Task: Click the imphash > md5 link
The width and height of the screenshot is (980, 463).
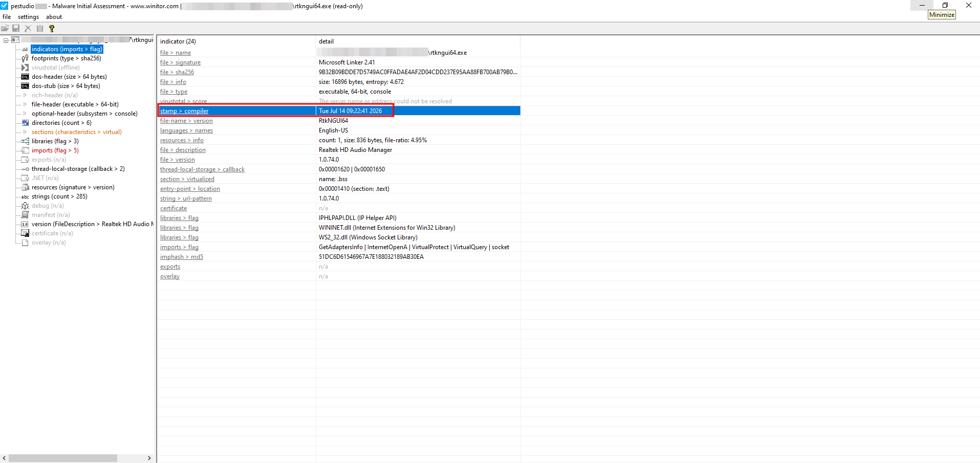Action: tap(182, 257)
